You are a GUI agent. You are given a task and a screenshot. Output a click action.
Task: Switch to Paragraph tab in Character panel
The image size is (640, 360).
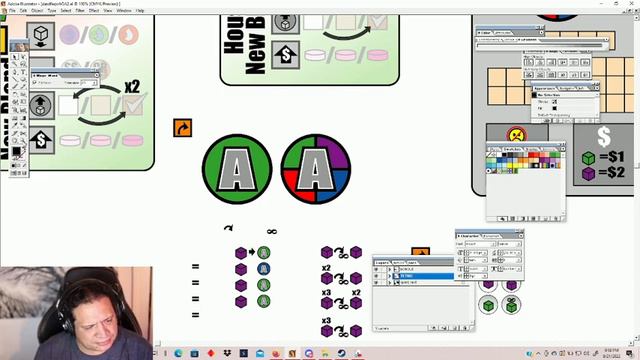[492, 236]
